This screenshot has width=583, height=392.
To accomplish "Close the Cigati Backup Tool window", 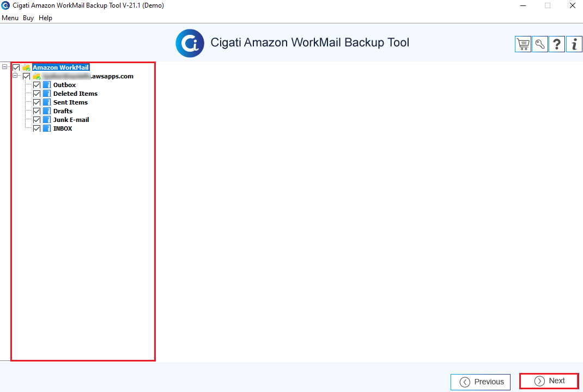I will (573, 5).
